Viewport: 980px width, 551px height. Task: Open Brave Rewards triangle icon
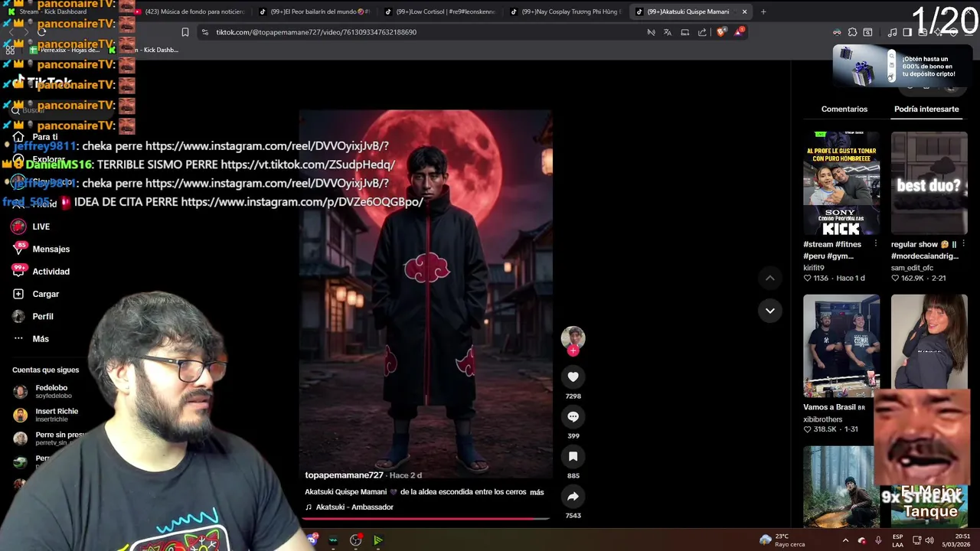739,32
